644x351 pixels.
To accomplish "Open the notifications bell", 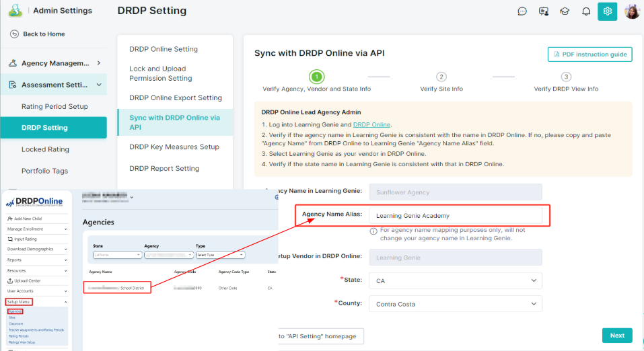I will tap(586, 11).
